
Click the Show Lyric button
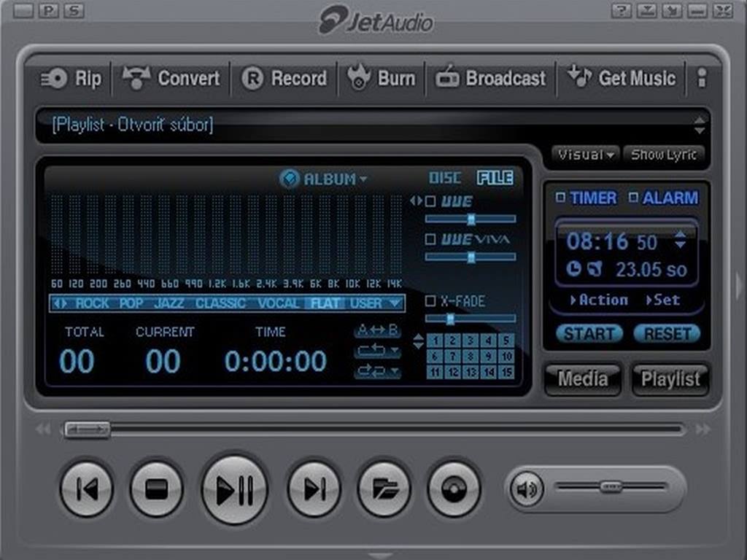coord(664,155)
